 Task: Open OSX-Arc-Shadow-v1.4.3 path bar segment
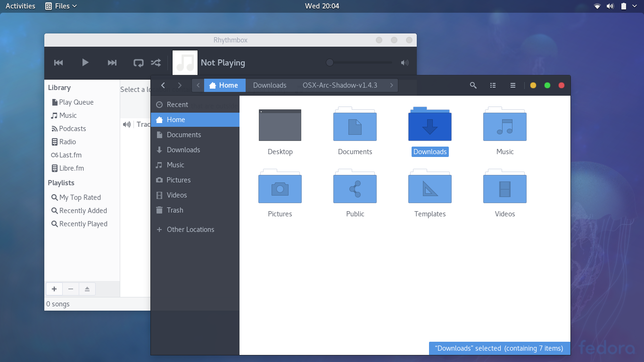point(339,85)
